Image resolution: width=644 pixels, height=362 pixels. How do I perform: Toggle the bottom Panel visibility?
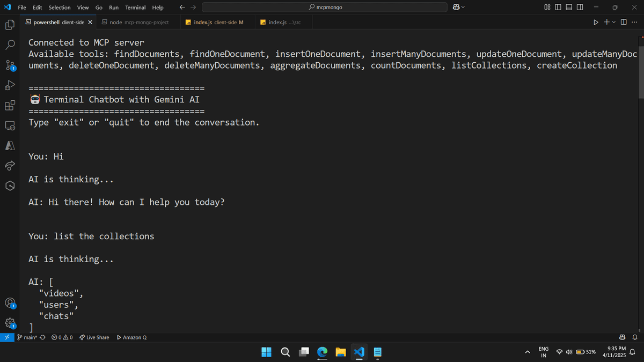click(568, 8)
